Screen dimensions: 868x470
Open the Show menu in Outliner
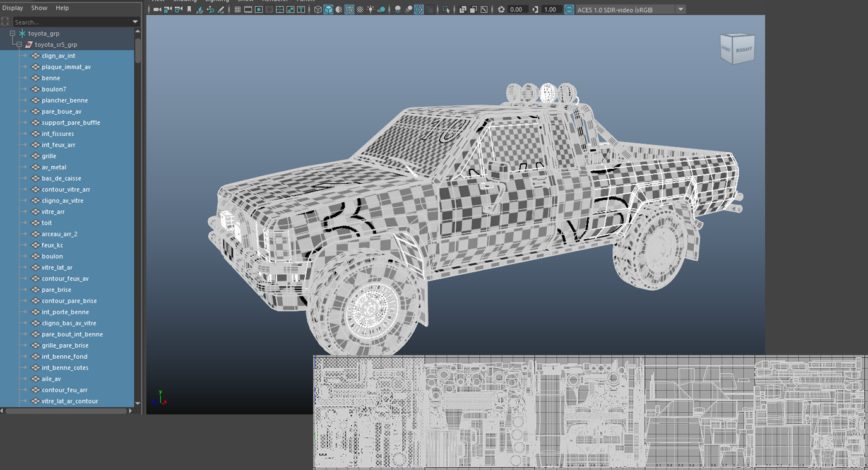pos(39,8)
